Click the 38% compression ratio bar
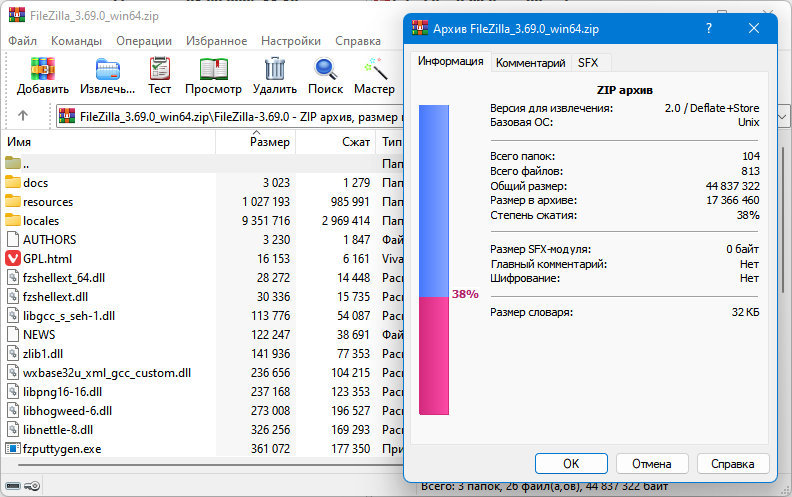The height and width of the screenshot is (497, 792). [x=434, y=260]
